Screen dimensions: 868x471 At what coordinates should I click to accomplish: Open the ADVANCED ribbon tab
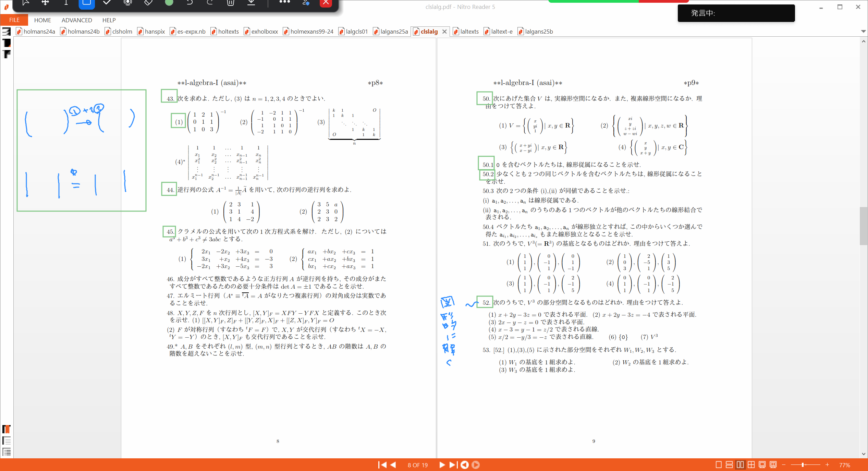[x=77, y=20]
